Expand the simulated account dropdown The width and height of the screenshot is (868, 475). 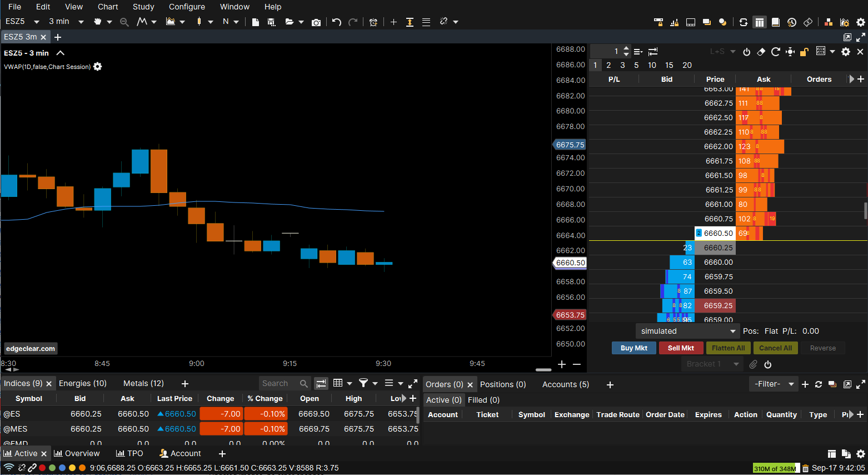pyautogui.click(x=732, y=331)
